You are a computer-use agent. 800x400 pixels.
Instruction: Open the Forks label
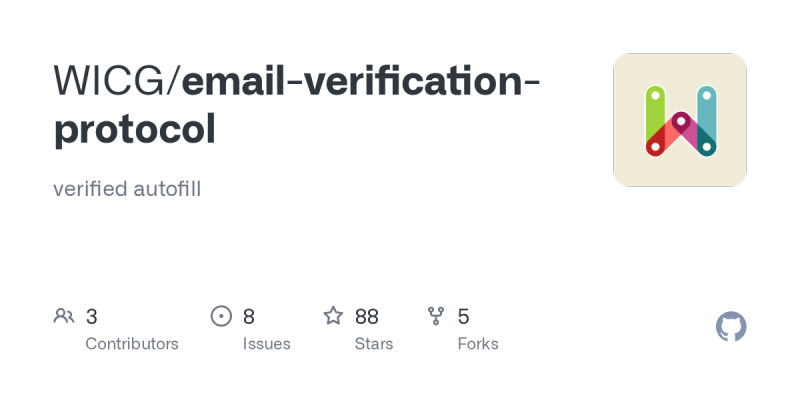(478, 344)
